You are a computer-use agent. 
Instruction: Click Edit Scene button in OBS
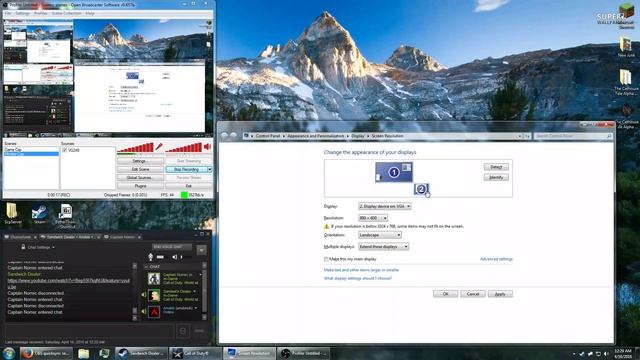click(140, 169)
